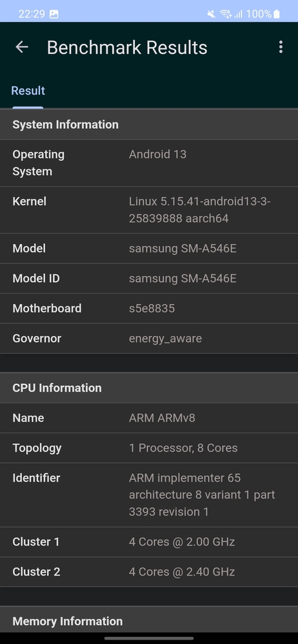Select the Motherboard s5e8835 row

click(149, 308)
